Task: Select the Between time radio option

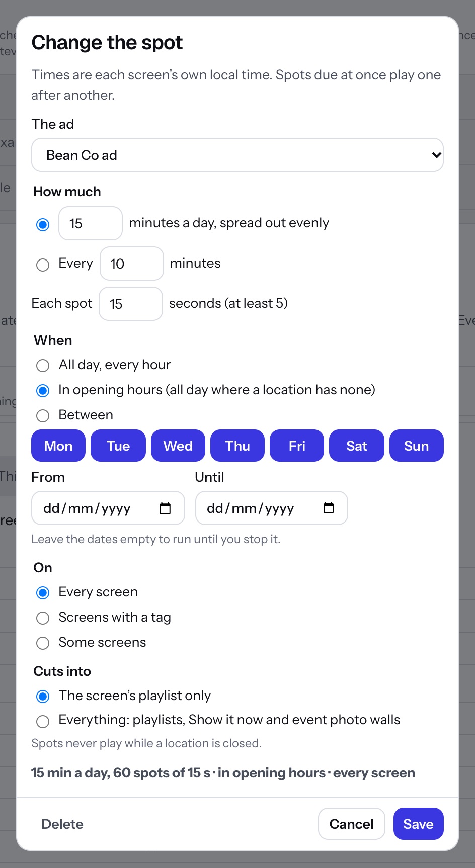Action: click(x=43, y=415)
